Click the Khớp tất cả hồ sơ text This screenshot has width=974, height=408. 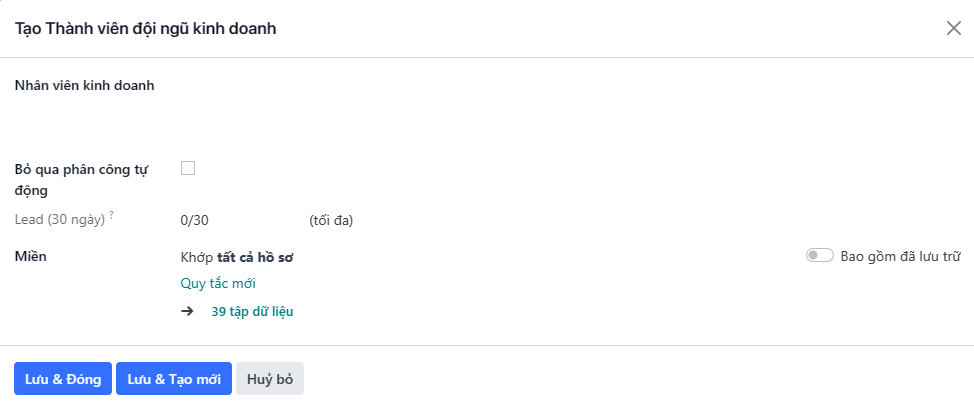pos(237,258)
